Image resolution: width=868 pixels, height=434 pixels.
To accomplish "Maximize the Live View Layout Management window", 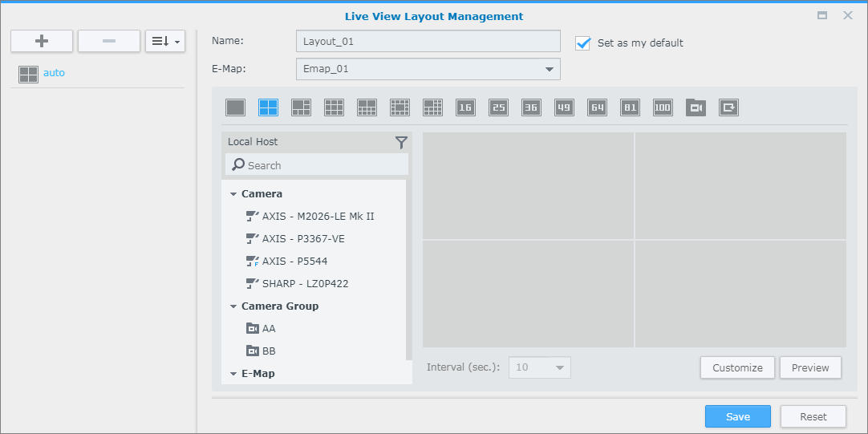I will tap(822, 15).
